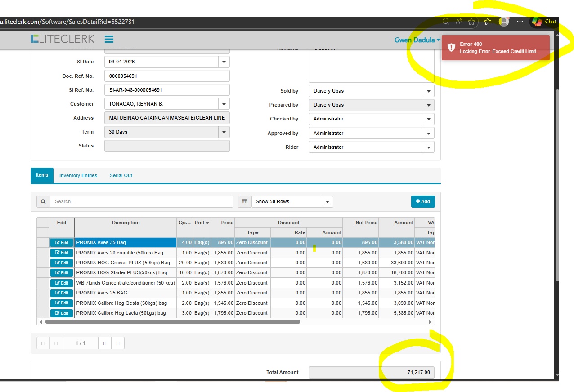Image resolution: width=574 pixels, height=392 pixels.
Task: Click the browser favorites star icon
Action: click(471, 22)
